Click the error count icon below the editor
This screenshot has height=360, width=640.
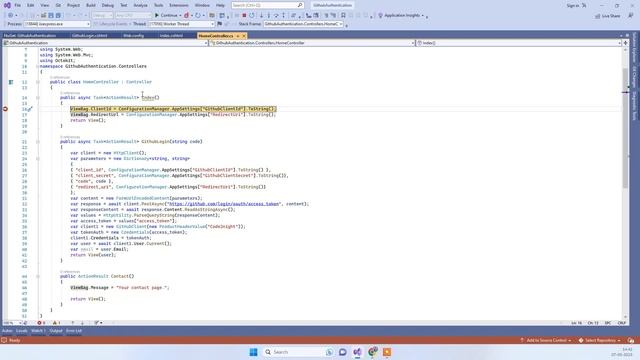(40, 323)
